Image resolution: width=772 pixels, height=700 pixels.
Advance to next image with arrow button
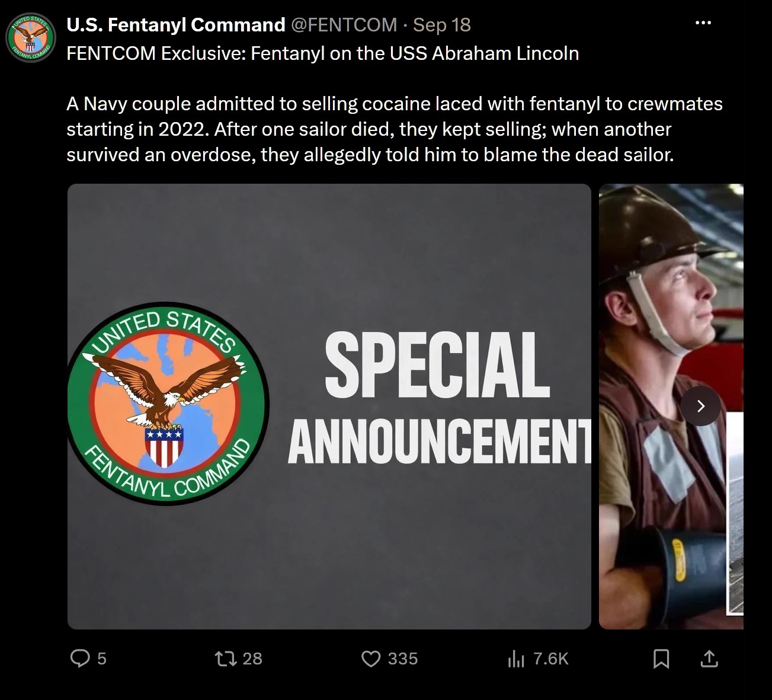(701, 406)
